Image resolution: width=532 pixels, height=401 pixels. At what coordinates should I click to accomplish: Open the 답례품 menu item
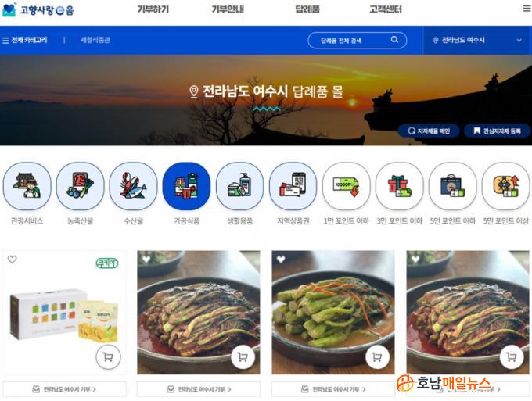(307, 9)
